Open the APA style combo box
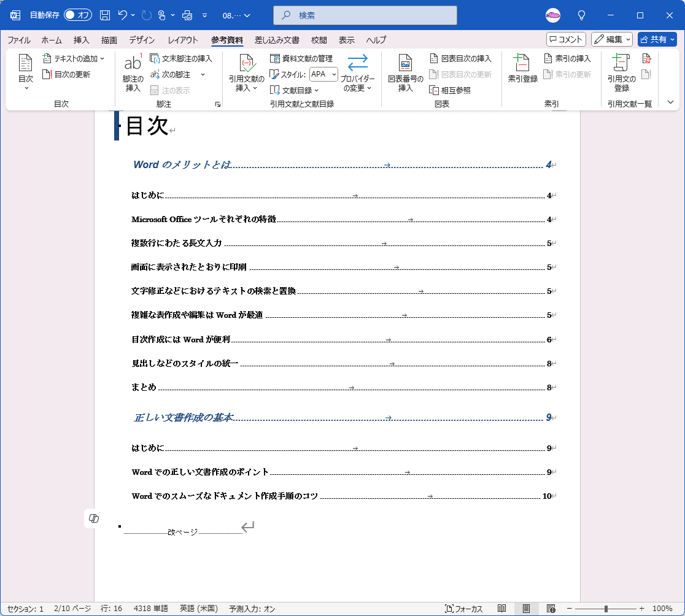This screenshot has width=685, height=616. (323, 74)
